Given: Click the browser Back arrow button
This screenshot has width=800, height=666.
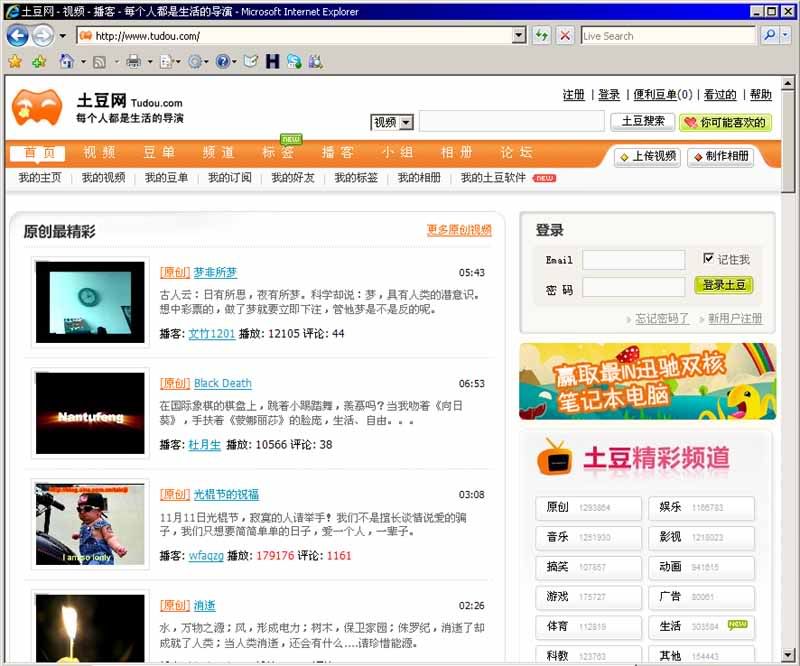Looking at the screenshot, I should [x=17, y=36].
